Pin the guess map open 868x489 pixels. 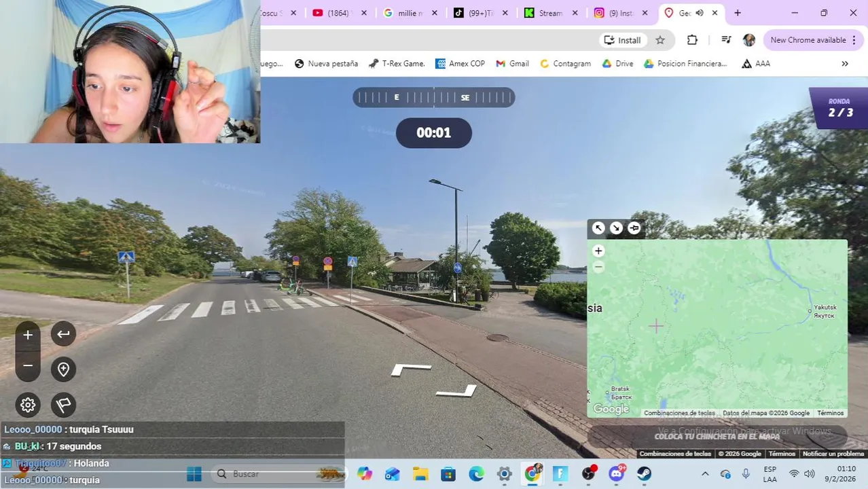634,228
